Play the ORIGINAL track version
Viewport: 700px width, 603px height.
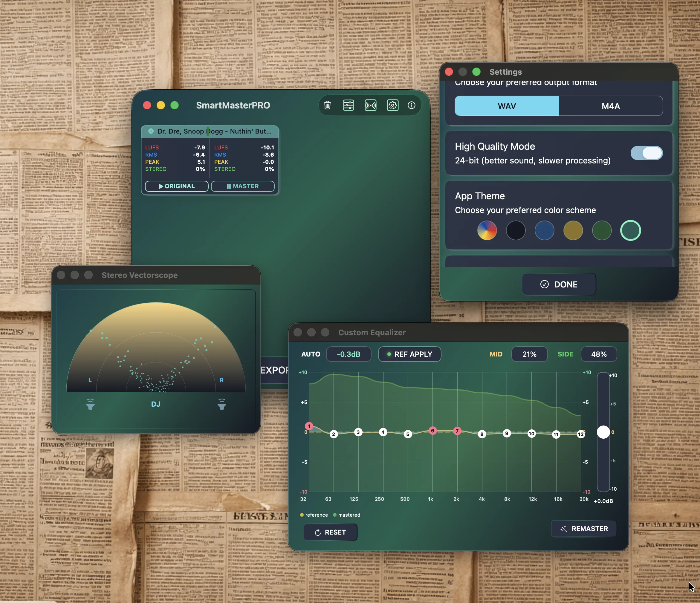click(176, 186)
